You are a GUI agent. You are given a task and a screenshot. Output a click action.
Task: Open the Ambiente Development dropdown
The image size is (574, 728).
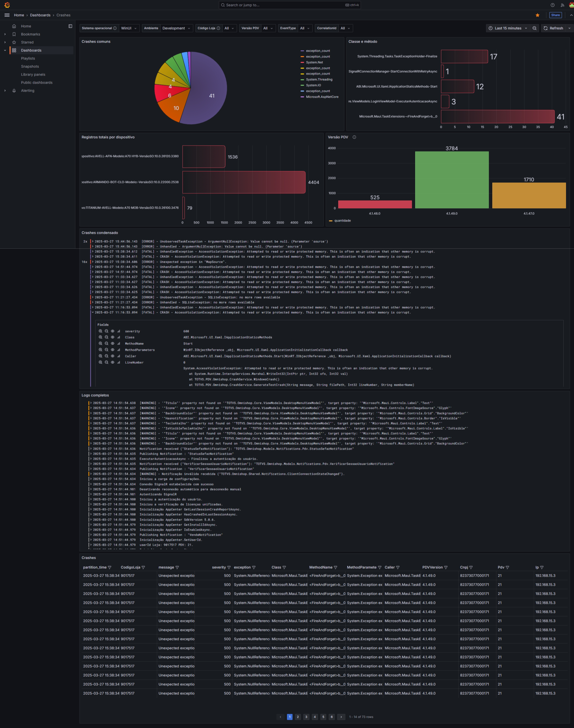[176, 28]
